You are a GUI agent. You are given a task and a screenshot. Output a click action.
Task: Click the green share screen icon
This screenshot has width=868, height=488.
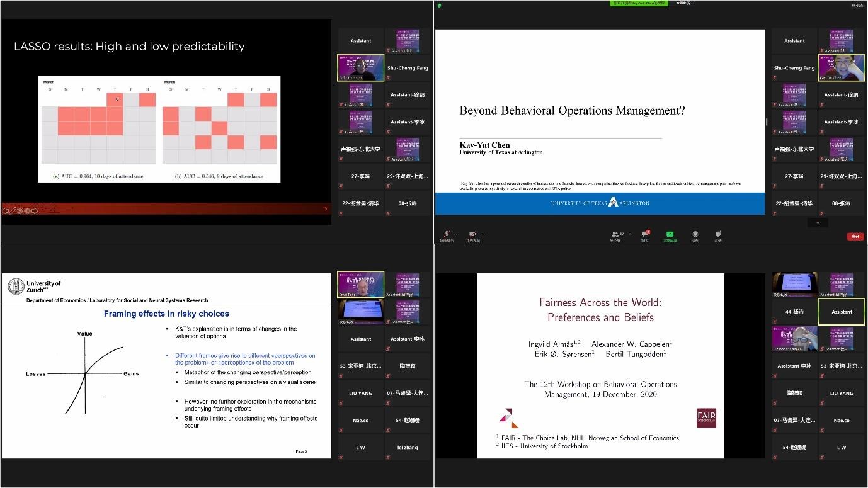pyautogui.click(x=670, y=234)
